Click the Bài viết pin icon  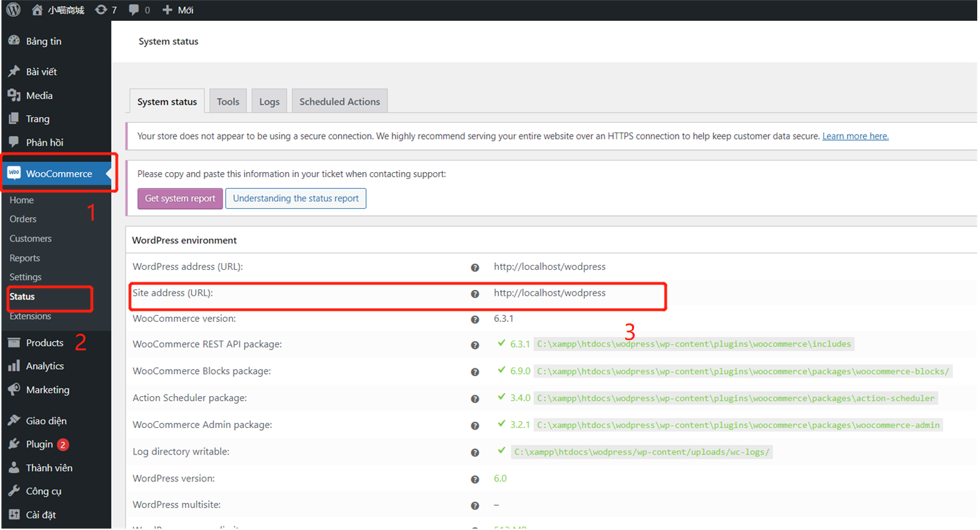point(14,71)
